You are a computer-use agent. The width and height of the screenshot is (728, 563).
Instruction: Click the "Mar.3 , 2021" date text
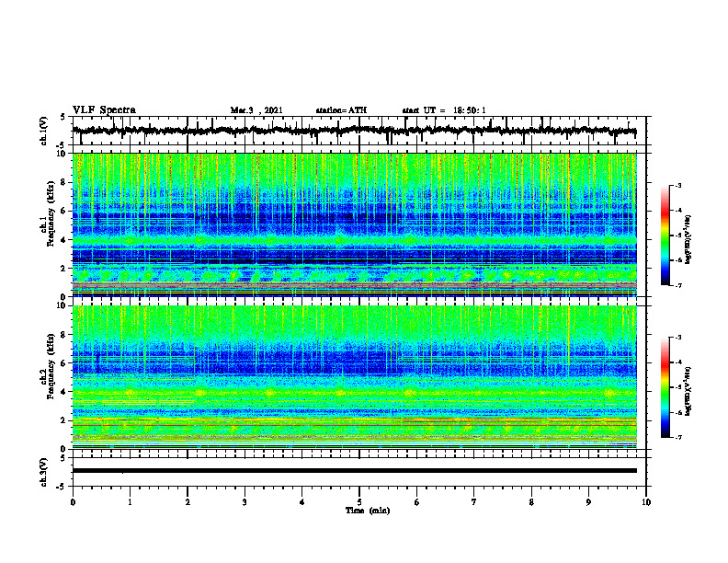[256, 110]
